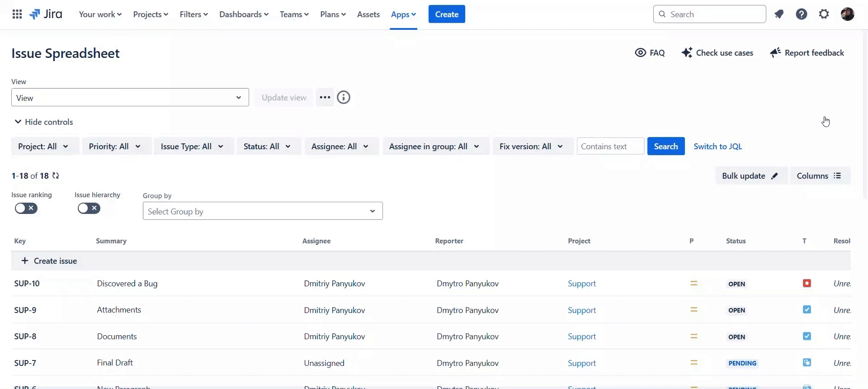This screenshot has height=389, width=868.
Task: Enable the Issue hierarchy switch
Action: (x=89, y=209)
